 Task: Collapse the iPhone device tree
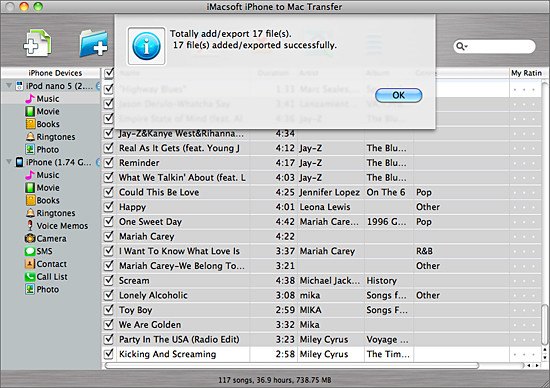9,162
